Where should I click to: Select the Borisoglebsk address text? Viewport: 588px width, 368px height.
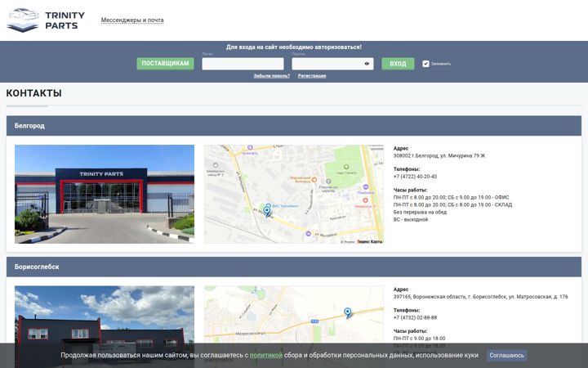[481, 297]
